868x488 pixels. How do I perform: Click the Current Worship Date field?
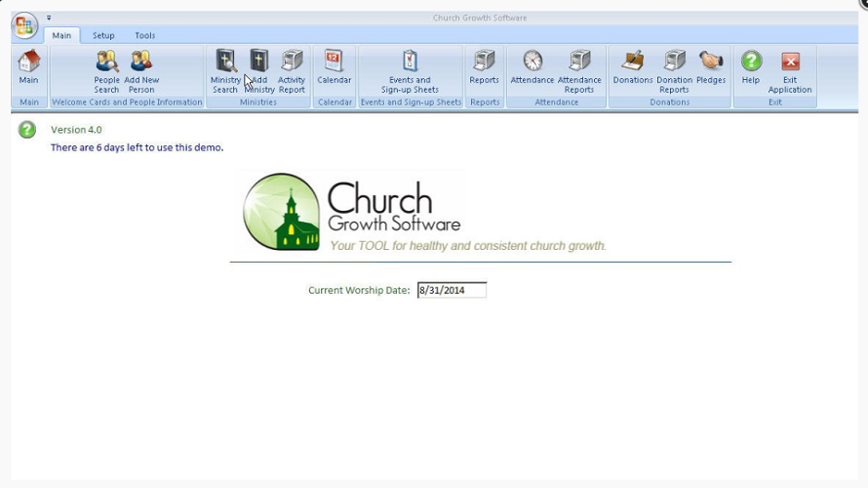452,290
